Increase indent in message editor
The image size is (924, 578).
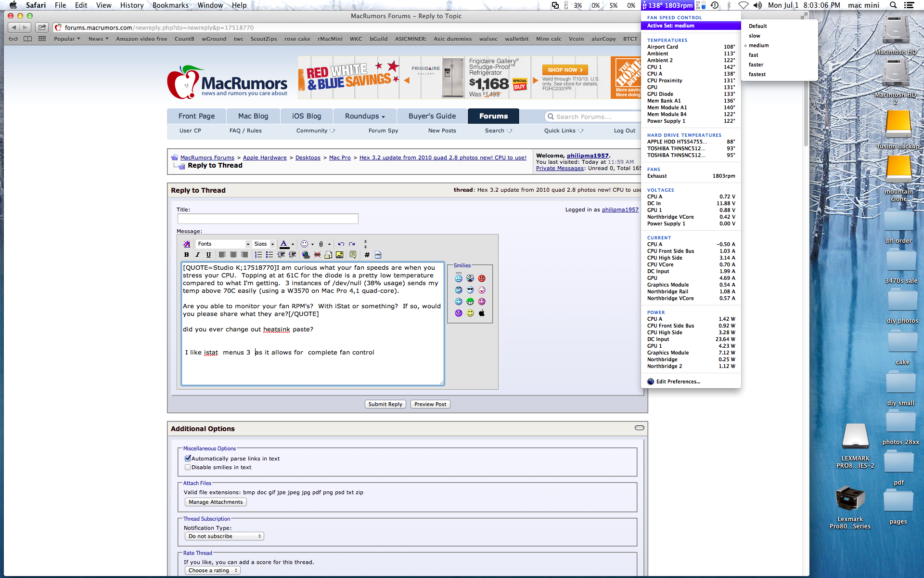pos(292,255)
